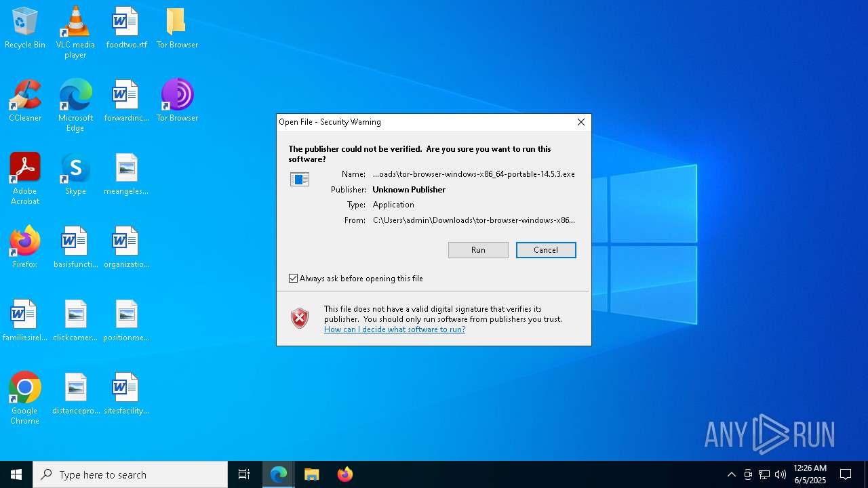Open the Windows Start menu

pos(16,474)
